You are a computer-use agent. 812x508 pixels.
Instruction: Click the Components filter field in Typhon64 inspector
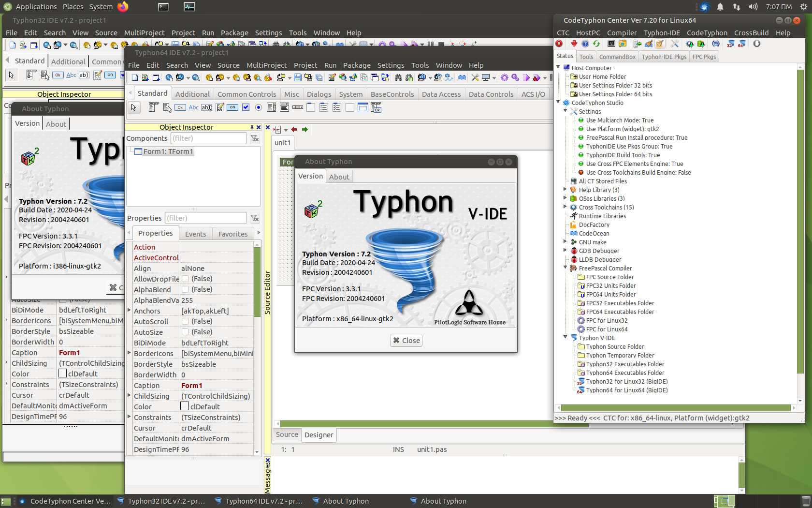pyautogui.click(x=209, y=138)
